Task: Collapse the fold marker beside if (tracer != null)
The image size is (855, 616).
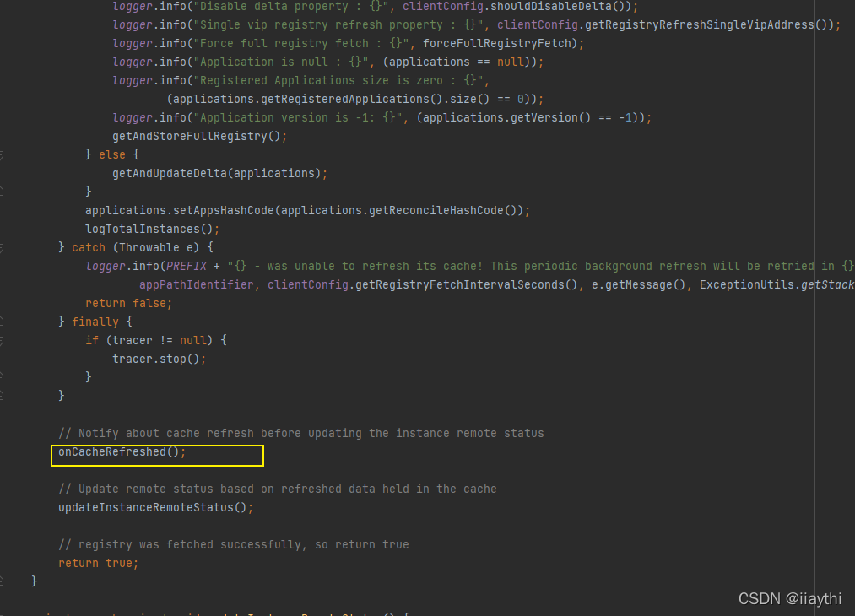Action: click(2, 341)
